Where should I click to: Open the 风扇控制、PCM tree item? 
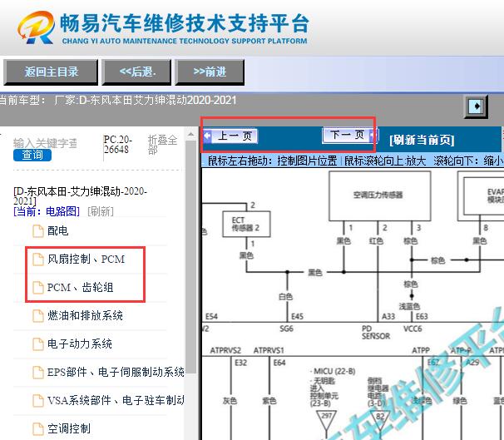point(86,259)
